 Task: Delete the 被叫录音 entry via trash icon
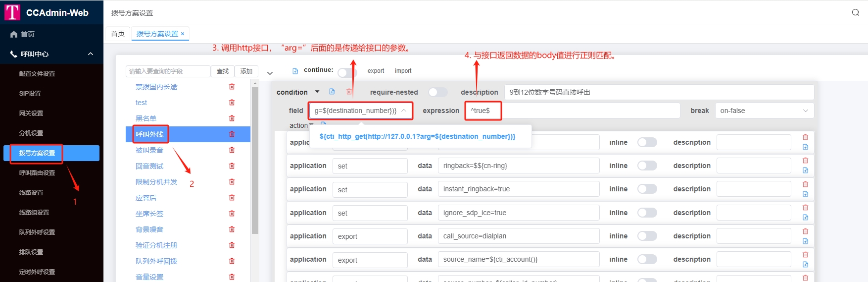[232, 150]
